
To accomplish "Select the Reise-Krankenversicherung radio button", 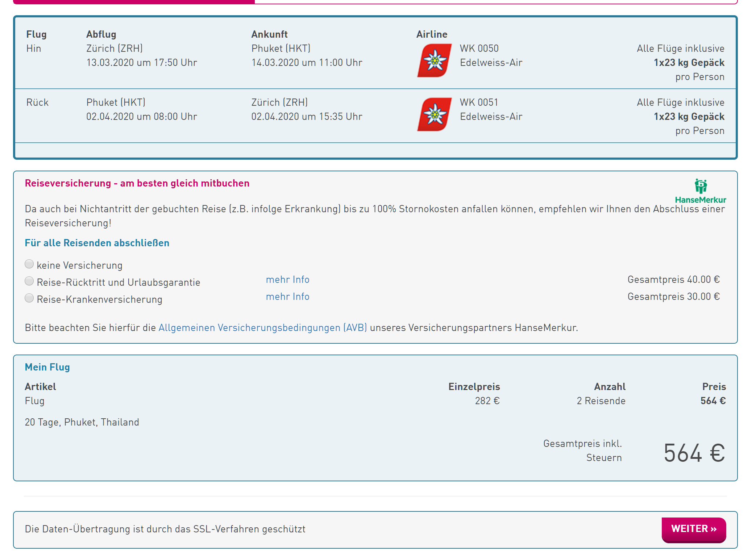I will [29, 298].
